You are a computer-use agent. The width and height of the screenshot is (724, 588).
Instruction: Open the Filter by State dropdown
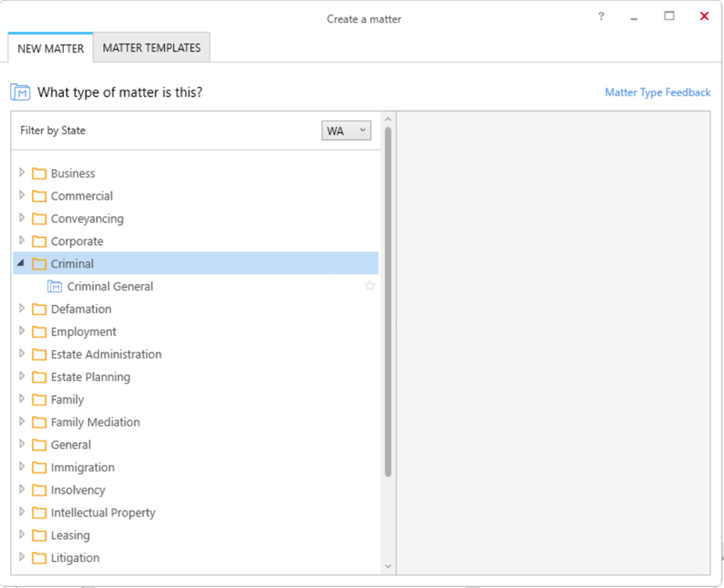[x=346, y=131]
